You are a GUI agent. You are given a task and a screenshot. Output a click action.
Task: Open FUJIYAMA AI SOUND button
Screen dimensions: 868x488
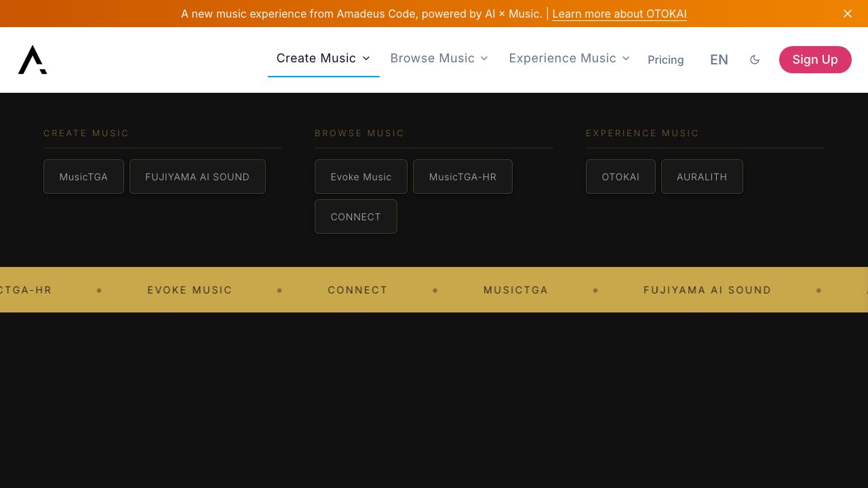[197, 176]
